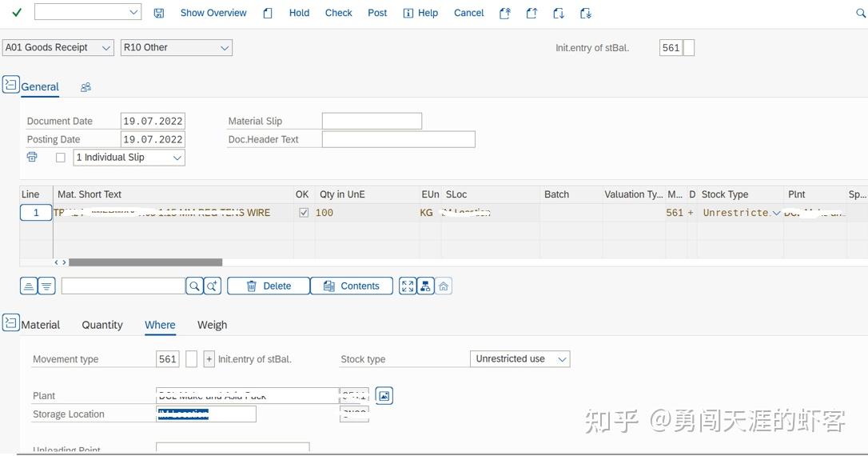Click the Material Slip input field
Viewport: 868px width, 456px height.
click(x=372, y=121)
